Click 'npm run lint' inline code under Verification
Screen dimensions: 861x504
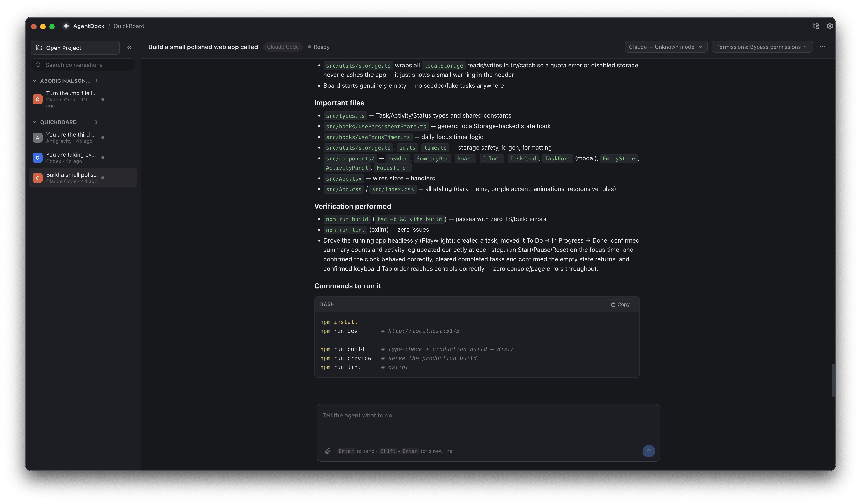click(x=345, y=230)
